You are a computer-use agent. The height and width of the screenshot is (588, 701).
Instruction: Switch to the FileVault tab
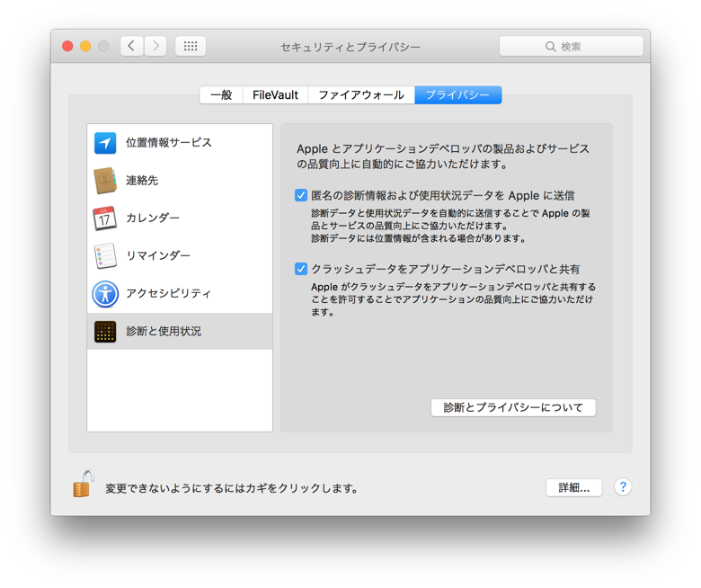[275, 94]
